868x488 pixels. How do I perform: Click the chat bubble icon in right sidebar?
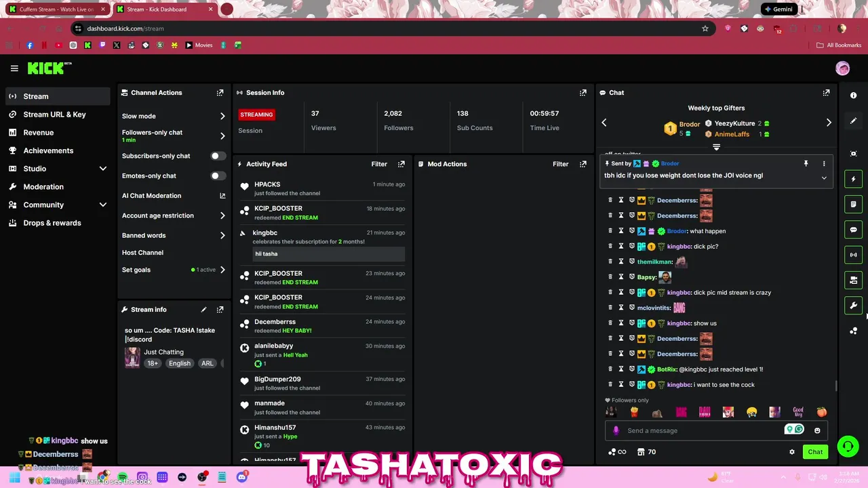[x=854, y=230]
